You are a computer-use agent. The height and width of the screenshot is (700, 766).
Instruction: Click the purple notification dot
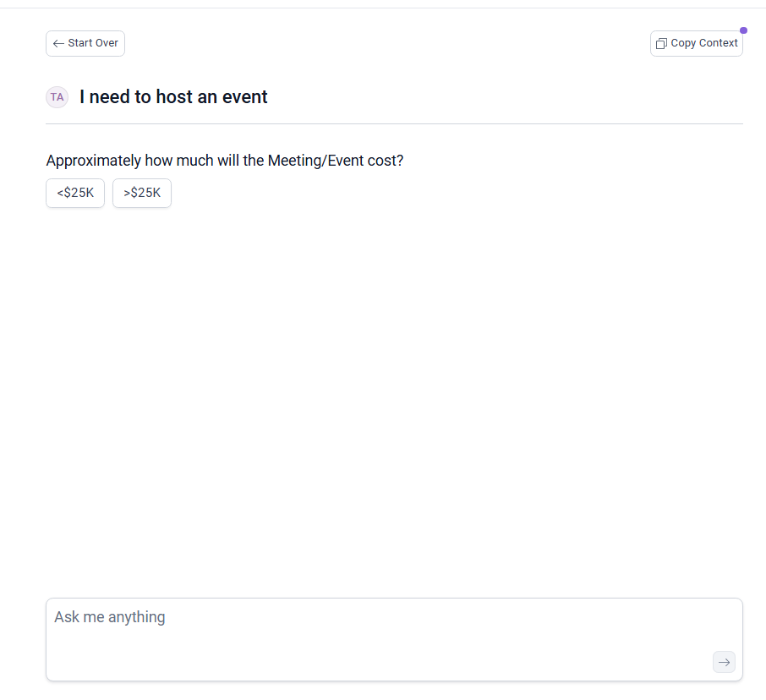tap(743, 30)
